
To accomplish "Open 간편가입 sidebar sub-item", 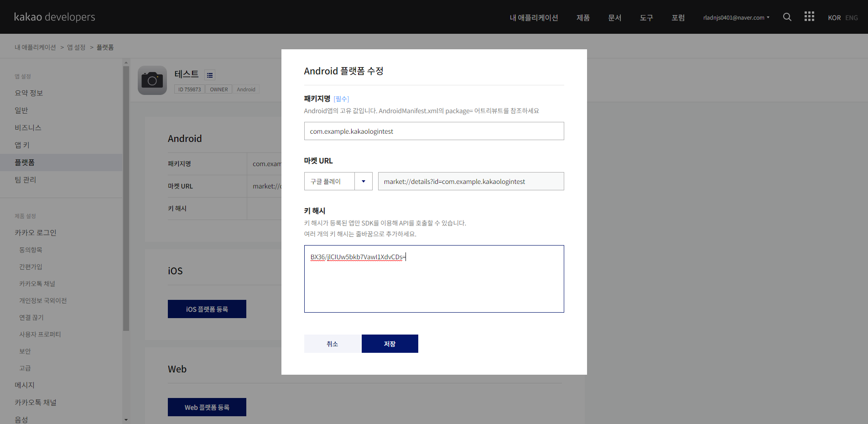I will 31,267.
